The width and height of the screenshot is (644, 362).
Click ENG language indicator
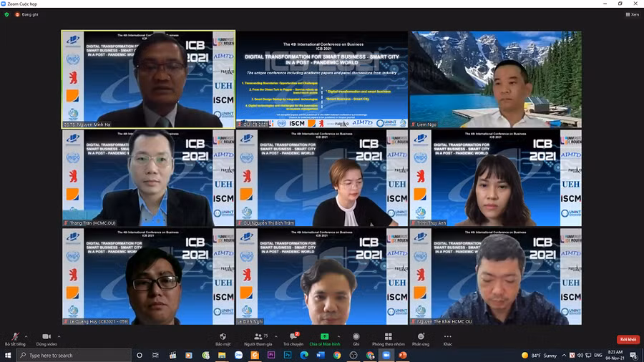point(598,356)
